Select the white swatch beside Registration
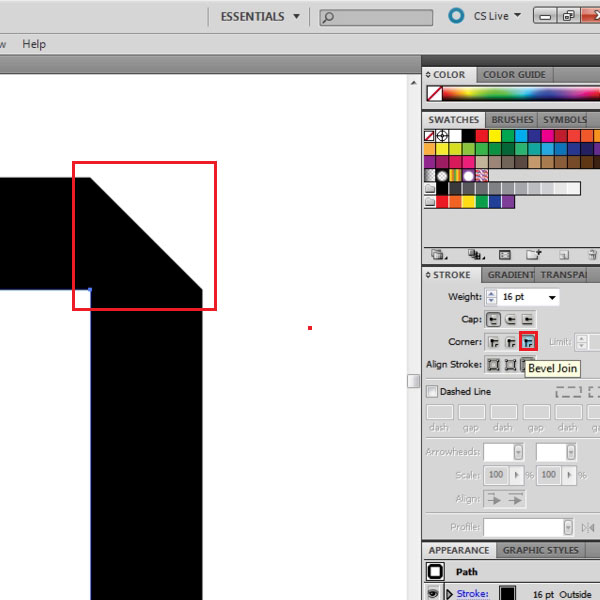The height and width of the screenshot is (600, 600). [x=455, y=136]
